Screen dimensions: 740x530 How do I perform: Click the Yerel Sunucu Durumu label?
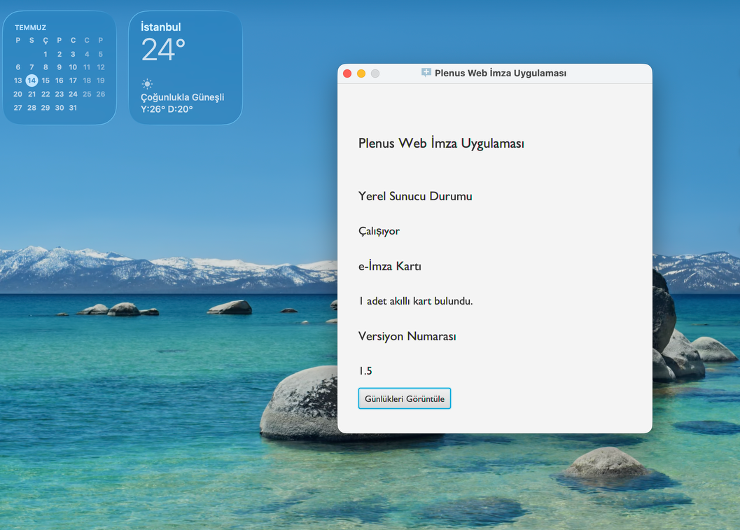(x=415, y=196)
